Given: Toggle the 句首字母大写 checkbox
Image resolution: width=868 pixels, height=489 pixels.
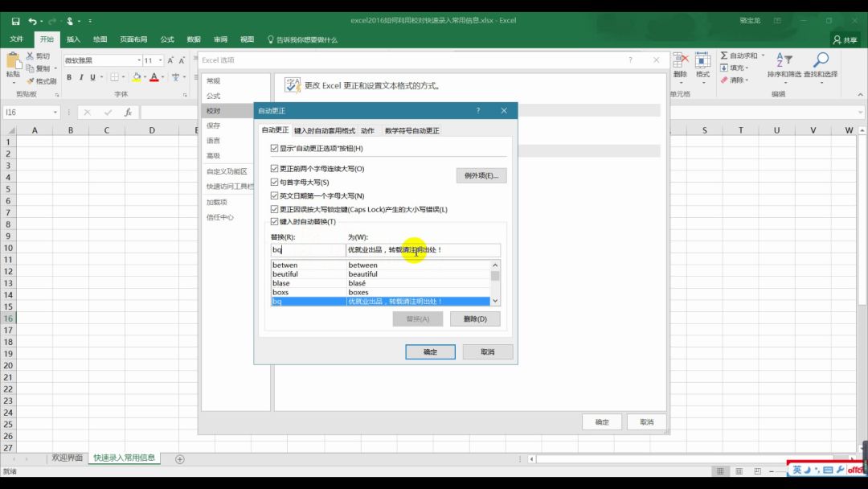Looking at the screenshot, I should [x=275, y=183].
